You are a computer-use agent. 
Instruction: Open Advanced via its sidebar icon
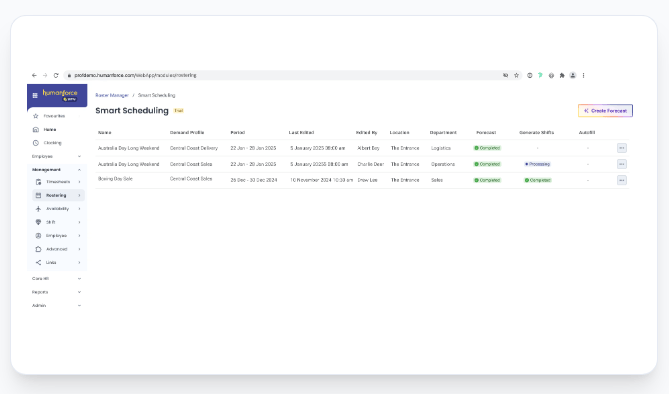(x=38, y=249)
